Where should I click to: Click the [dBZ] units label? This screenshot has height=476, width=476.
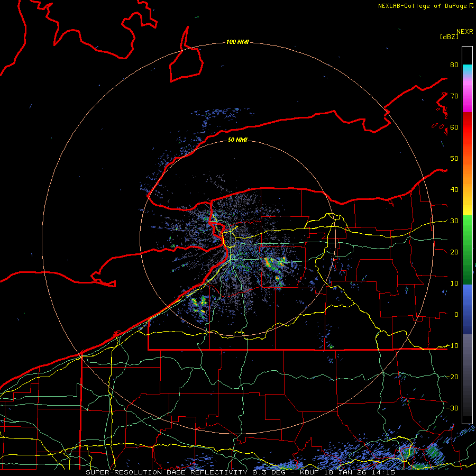click(x=449, y=36)
